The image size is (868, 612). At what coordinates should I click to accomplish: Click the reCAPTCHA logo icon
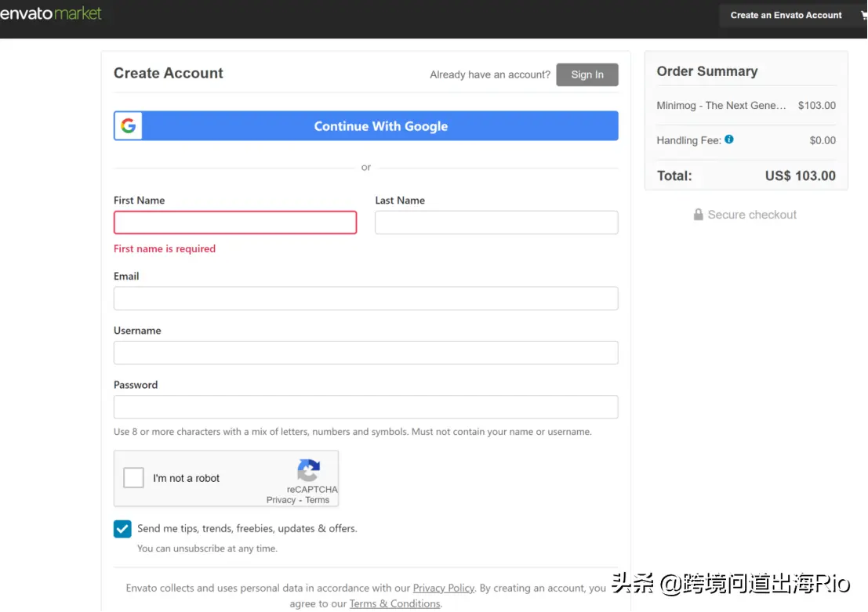(308, 470)
